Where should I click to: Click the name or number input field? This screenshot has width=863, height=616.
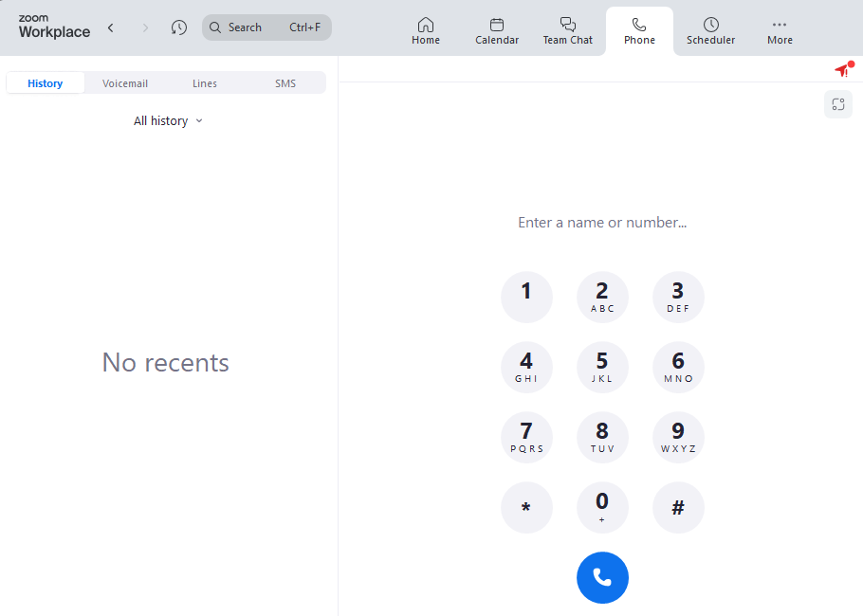coord(602,223)
